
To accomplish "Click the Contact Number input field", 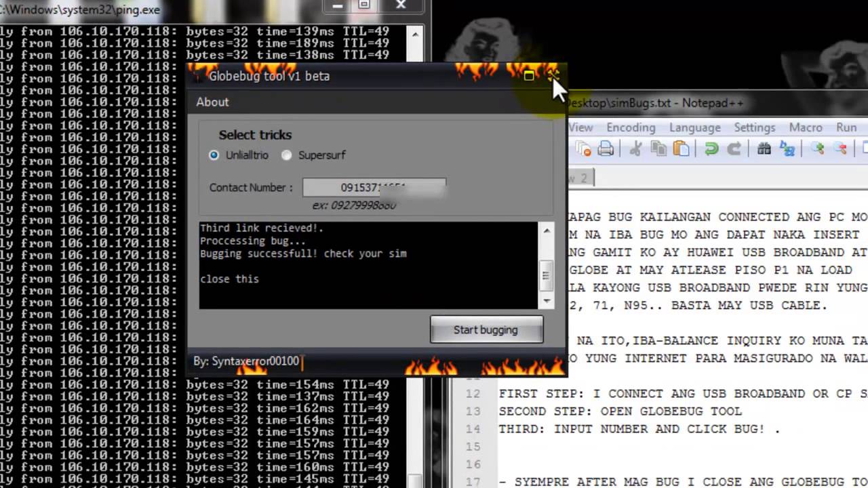I will 374,188.
